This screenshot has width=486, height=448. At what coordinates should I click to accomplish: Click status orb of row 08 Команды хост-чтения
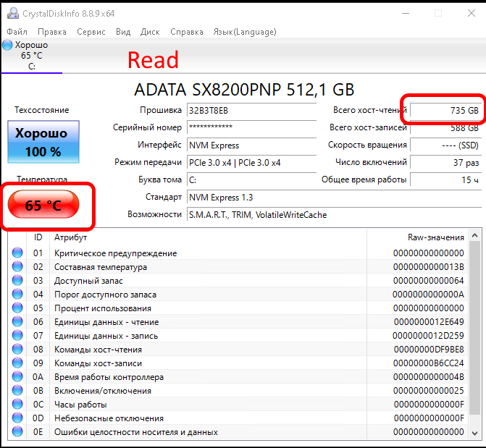coord(17,349)
